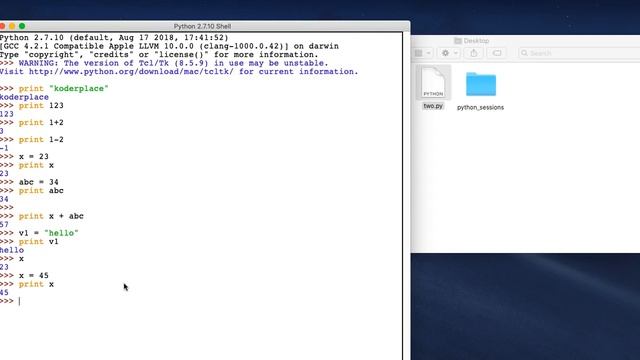This screenshot has height=360, width=640.
Task: Click the Edit Tags button in Finder toolbar
Action: [497, 53]
